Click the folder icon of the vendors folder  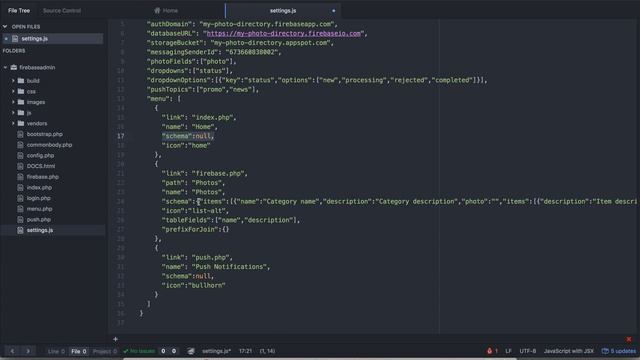21,123
